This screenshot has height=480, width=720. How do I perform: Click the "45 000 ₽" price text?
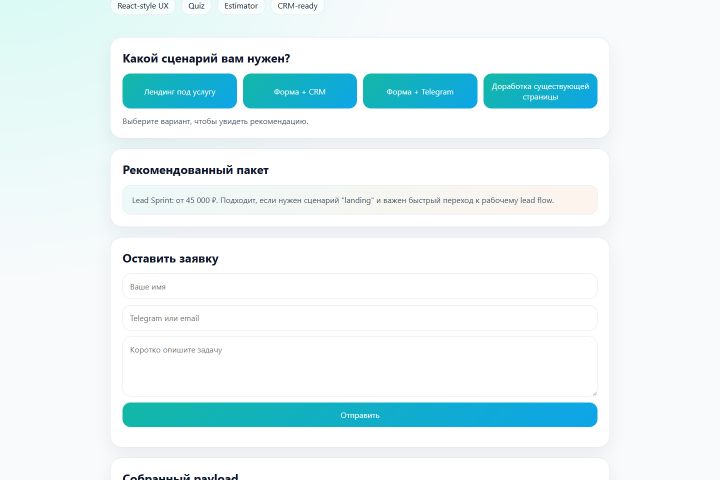point(204,200)
